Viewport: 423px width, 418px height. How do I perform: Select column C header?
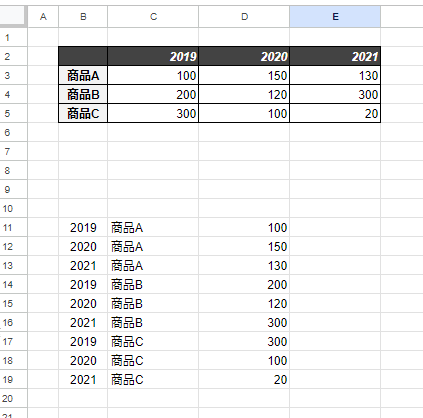pos(153,17)
